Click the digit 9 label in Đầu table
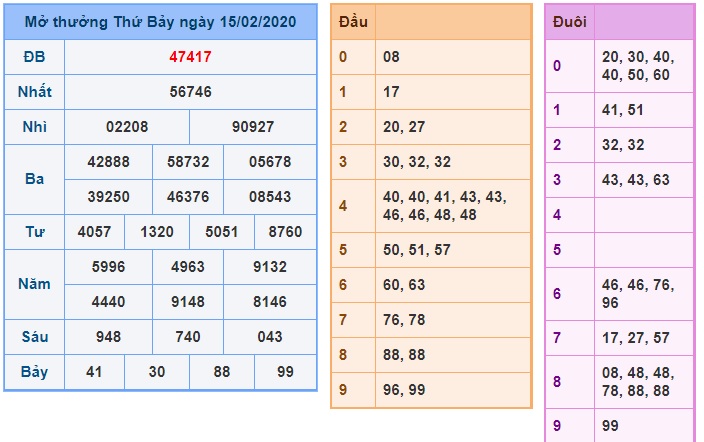The image size is (704, 442). coord(343,390)
